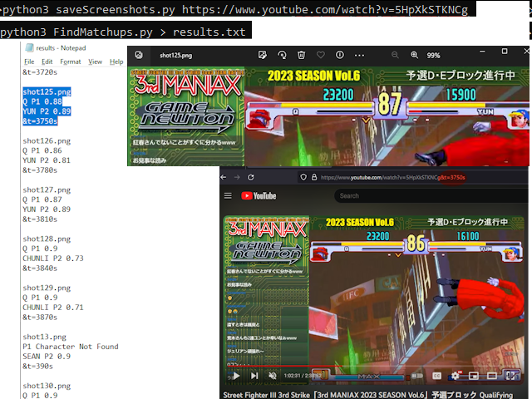Click the Photos app icon beside shot125.png
This screenshot has height=399, width=532.
pyautogui.click(x=139, y=55)
